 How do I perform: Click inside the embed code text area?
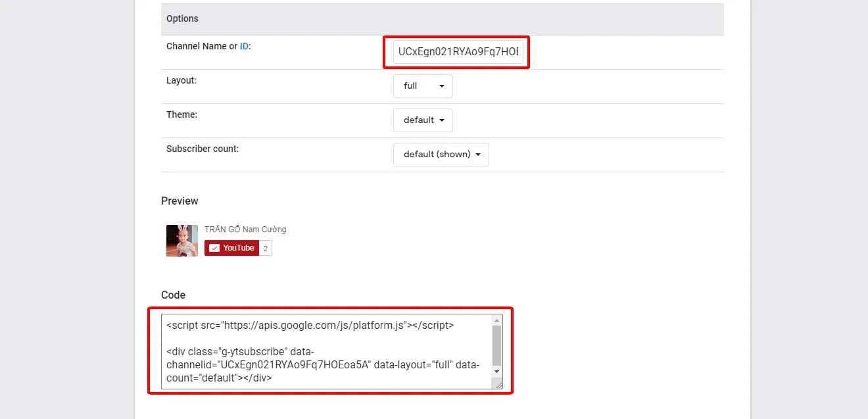(326, 351)
